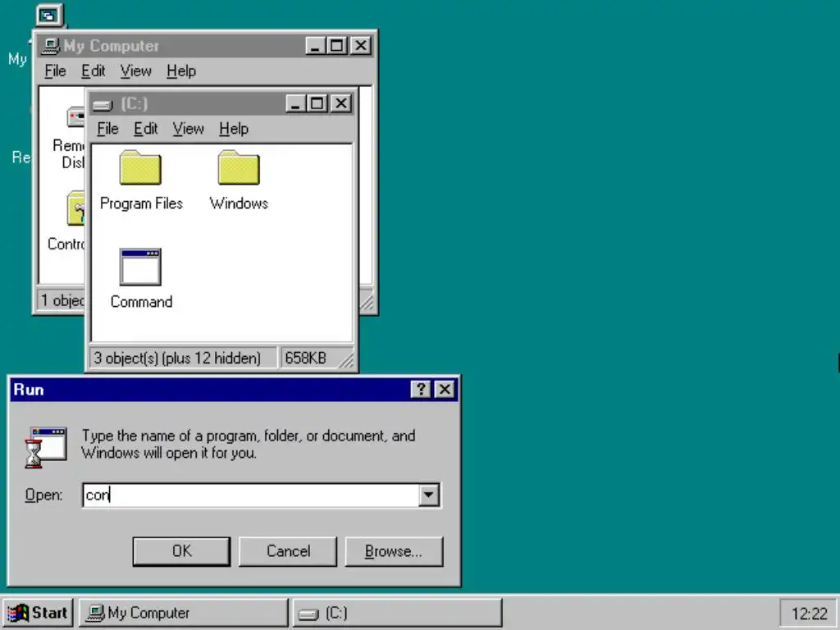Screen dimensions: 840x630
Task: Click the removable disk icon in My Computer
Action: coord(75,116)
